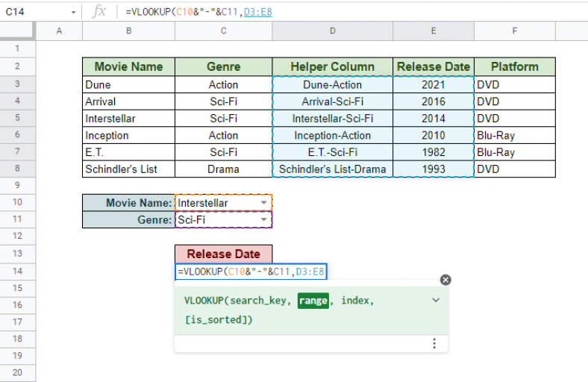Viewport: 588px width, 382px height.
Task: Select row 1 header
Action: 17,48
